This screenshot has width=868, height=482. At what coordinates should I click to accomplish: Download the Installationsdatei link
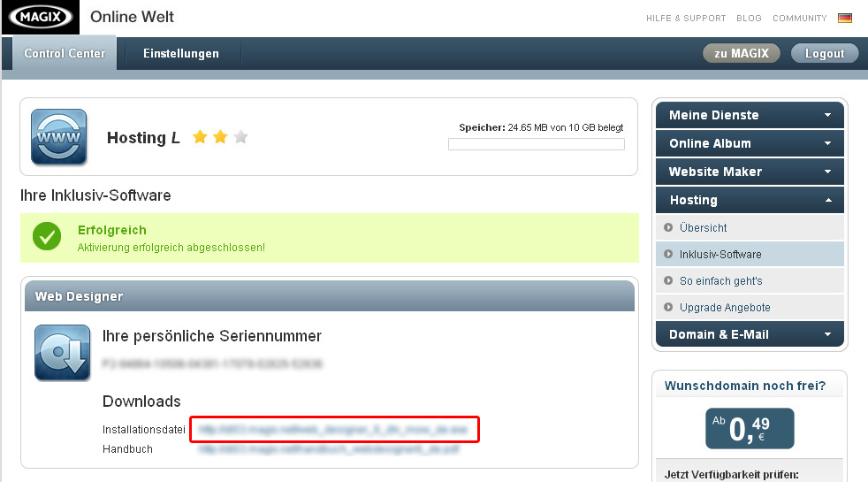[333, 429]
